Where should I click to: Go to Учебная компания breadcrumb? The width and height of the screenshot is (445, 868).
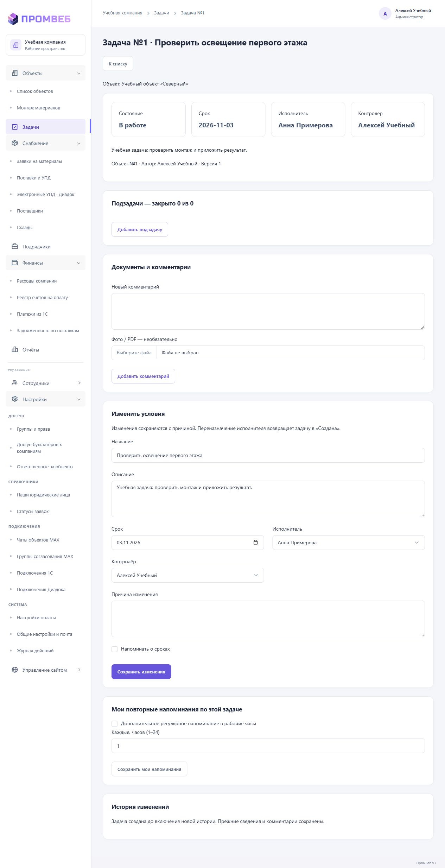click(x=122, y=13)
